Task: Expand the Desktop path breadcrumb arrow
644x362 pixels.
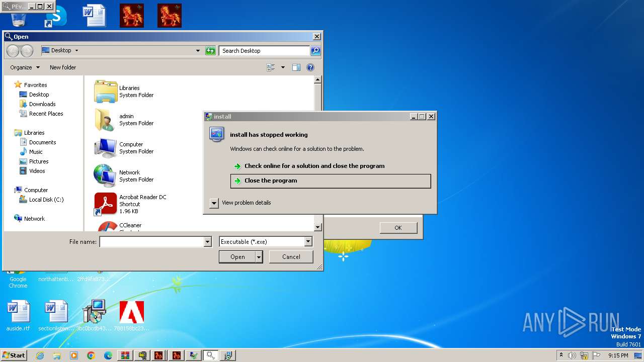Action: 76,50
